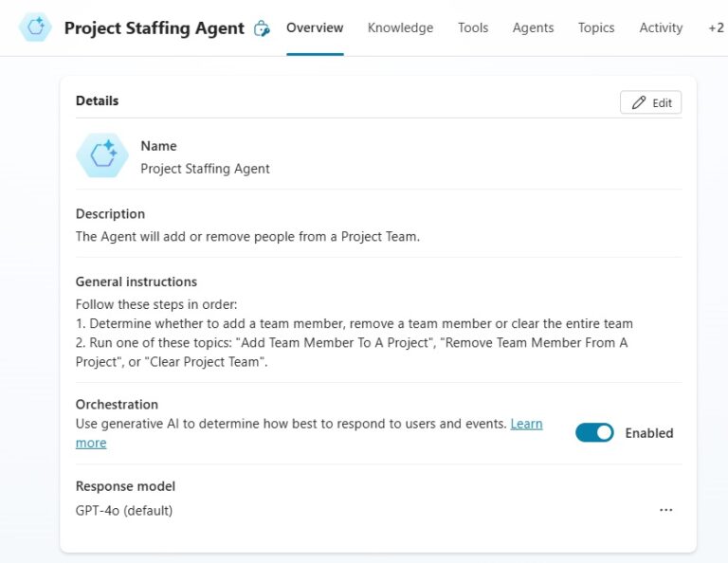
Task: Click the Details section heading
Action: tap(97, 100)
